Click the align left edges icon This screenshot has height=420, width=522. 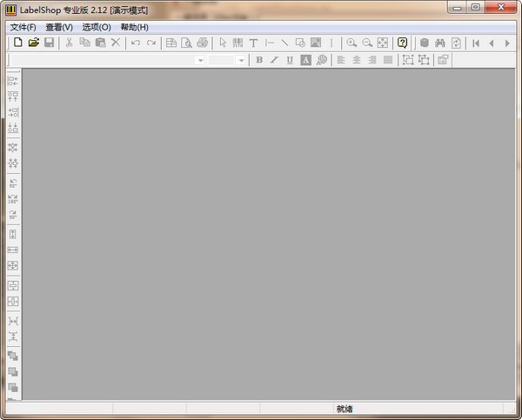13,81
